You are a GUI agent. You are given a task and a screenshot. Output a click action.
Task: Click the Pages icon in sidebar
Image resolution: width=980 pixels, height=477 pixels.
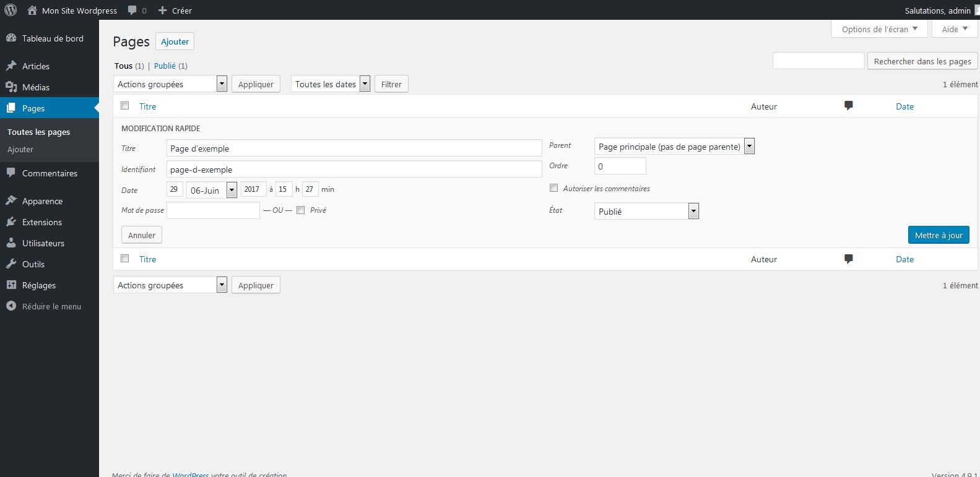pyautogui.click(x=11, y=108)
